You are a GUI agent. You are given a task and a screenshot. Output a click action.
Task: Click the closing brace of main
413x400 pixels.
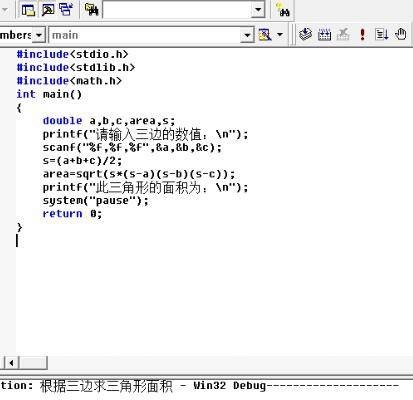pyautogui.click(x=19, y=227)
